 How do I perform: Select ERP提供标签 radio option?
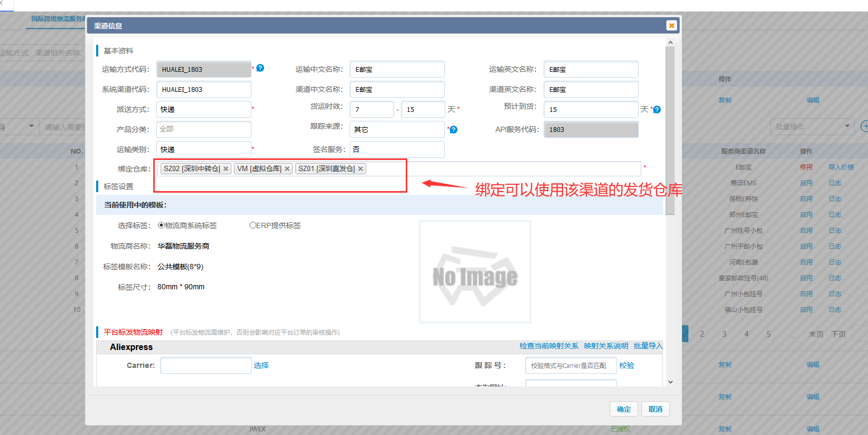coord(253,225)
